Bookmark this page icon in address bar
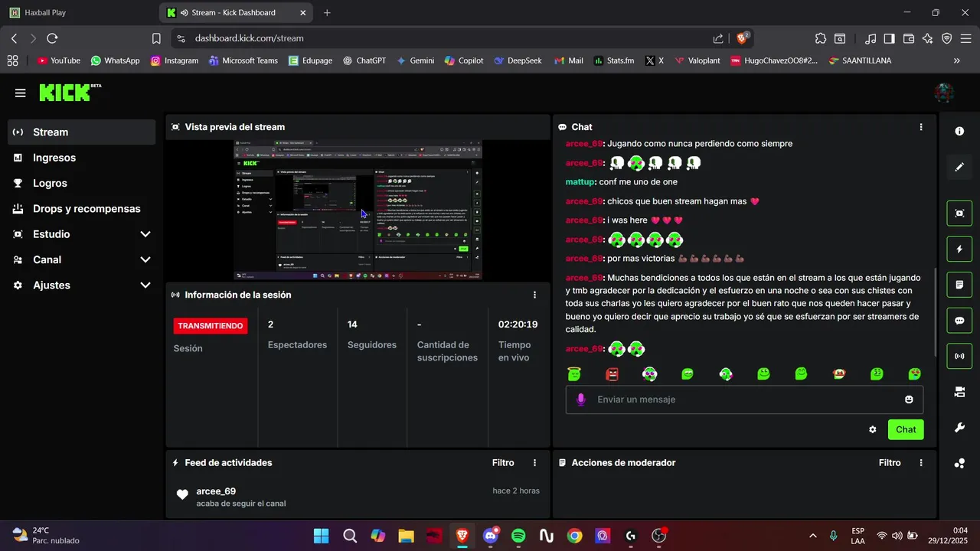Screen dimensions: 980x551 click(x=156, y=38)
